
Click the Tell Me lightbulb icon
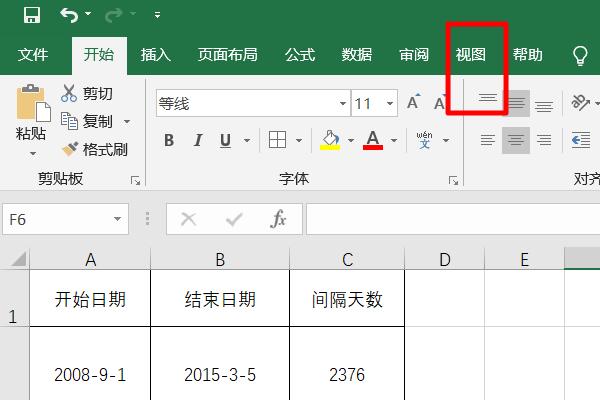(580, 56)
